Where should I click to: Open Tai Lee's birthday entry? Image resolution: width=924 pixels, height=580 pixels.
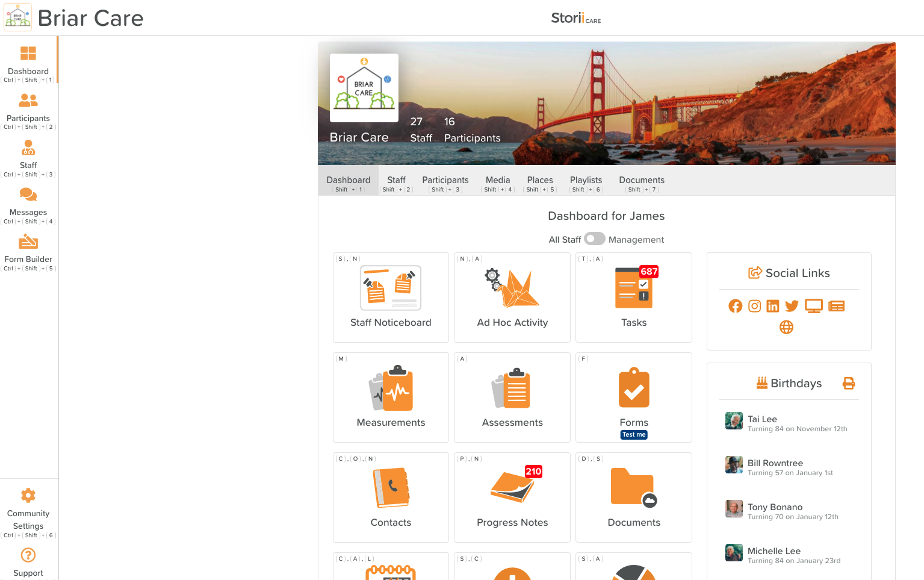coord(789,423)
